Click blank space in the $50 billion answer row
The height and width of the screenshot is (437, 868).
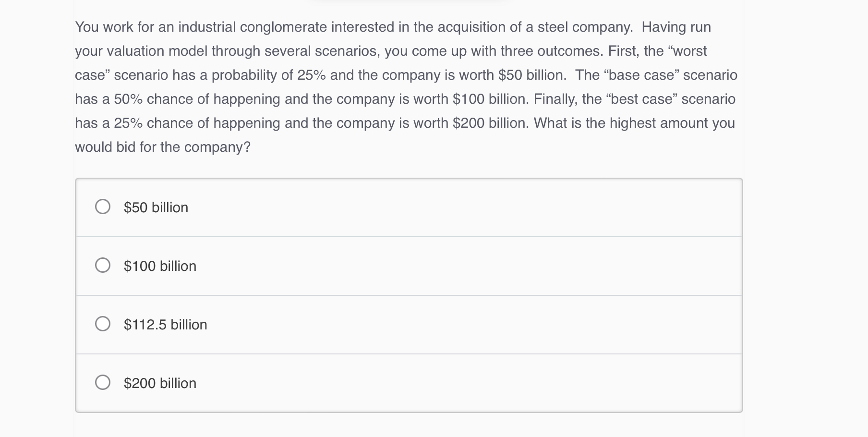(x=461, y=207)
